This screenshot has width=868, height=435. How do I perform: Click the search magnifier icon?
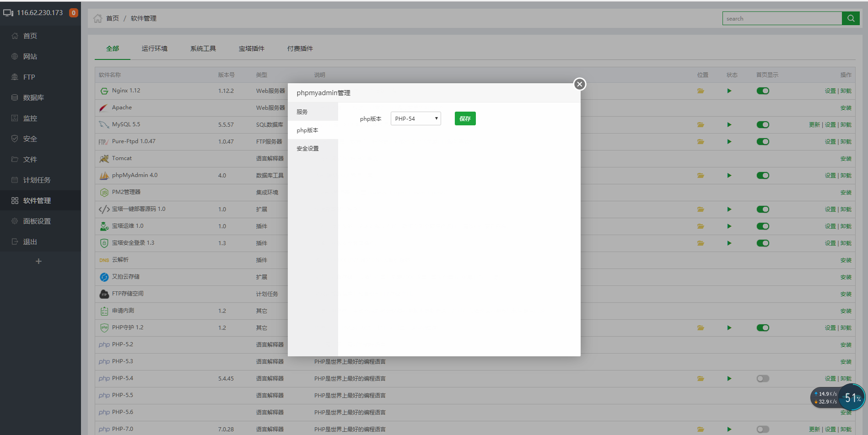(x=851, y=18)
